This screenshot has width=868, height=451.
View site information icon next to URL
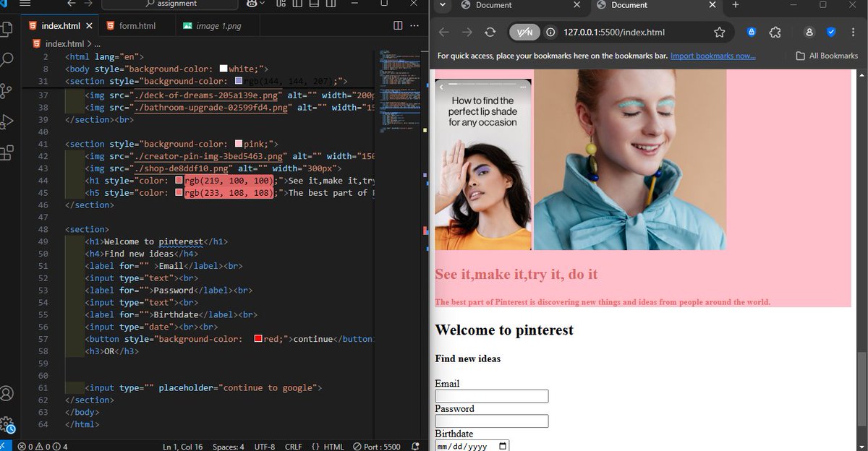(x=551, y=32)
